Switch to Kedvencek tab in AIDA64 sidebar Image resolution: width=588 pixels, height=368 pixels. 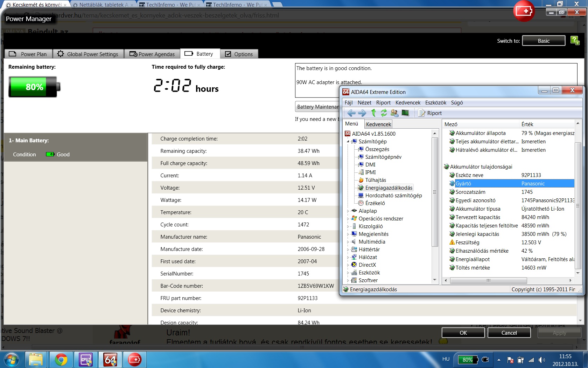point(378,124)
